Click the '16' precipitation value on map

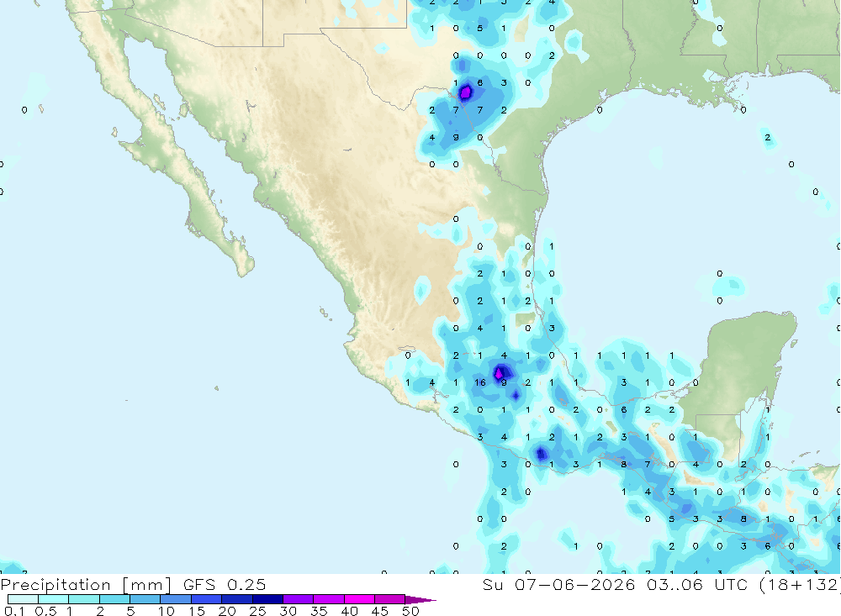click(x=480, y=382)
